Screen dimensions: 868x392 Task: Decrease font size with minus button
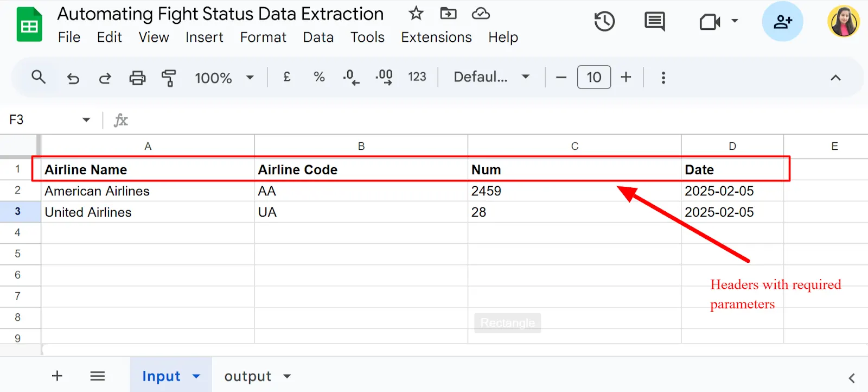(x=561, y=77)
